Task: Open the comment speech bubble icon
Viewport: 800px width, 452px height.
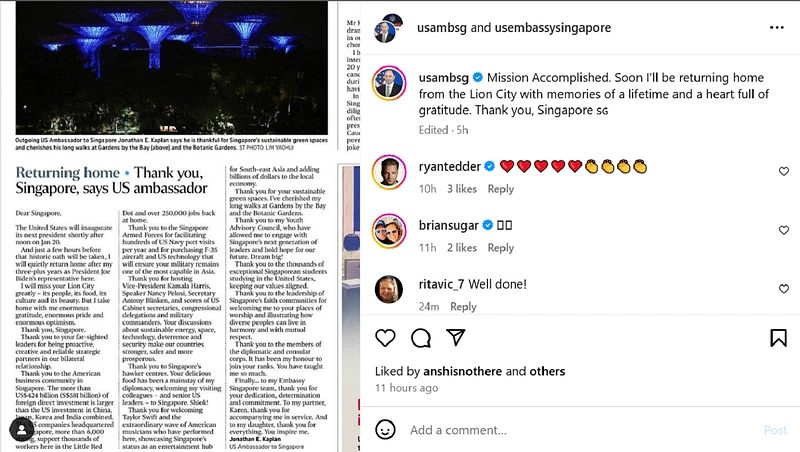Action: click(421, 338)
